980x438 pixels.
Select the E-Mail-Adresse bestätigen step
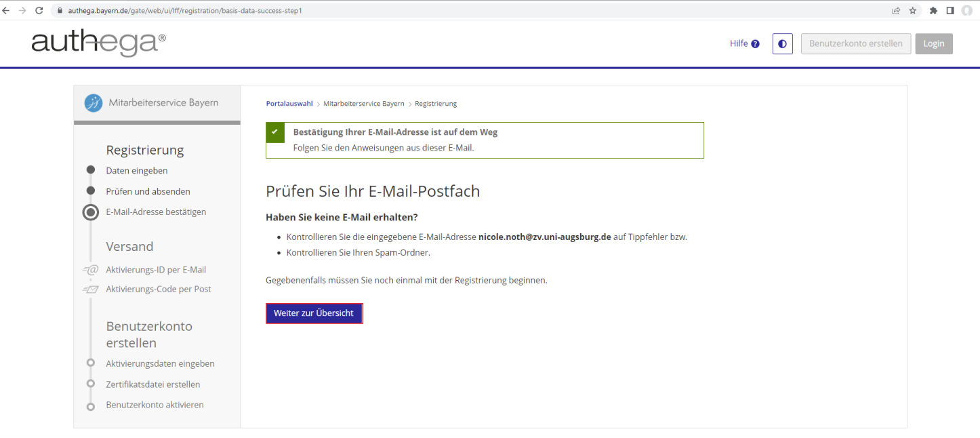click(156, 212)
